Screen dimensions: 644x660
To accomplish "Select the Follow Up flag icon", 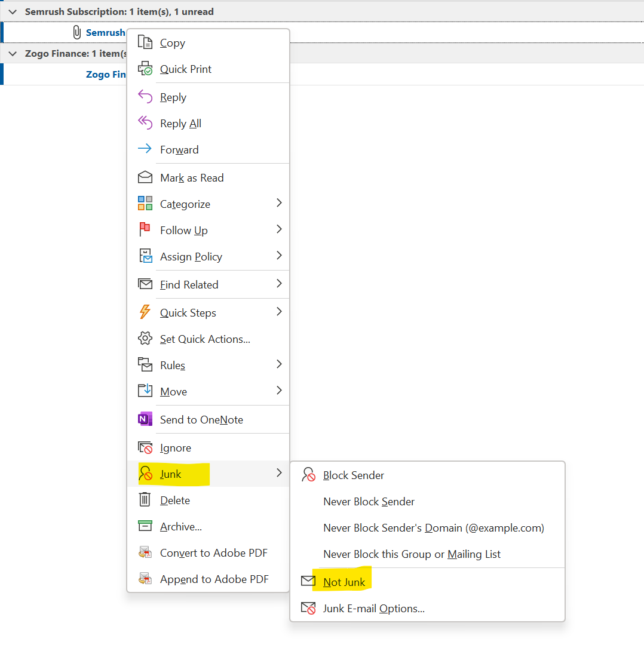I will [145, 229].
